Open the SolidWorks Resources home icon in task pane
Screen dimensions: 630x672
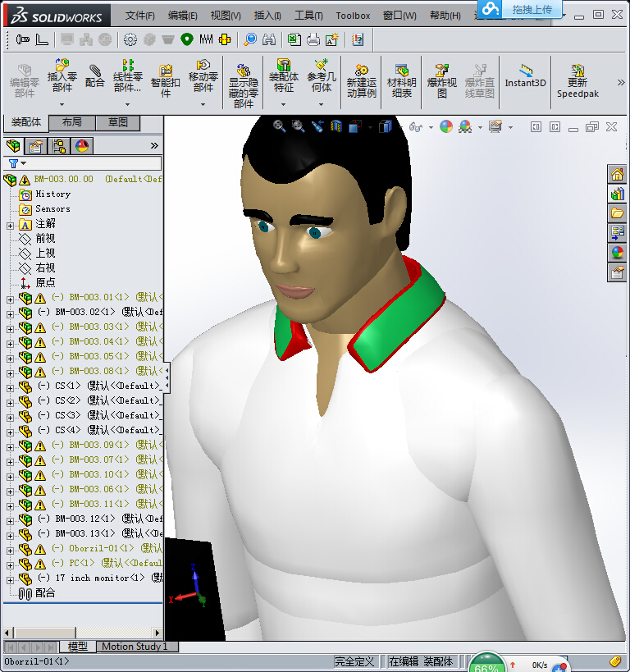(x=617, y=175)
